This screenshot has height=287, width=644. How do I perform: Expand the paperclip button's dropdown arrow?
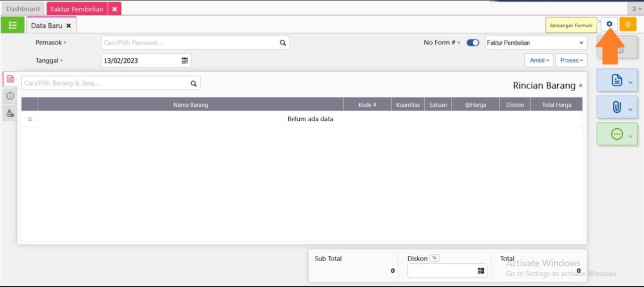coord(630,109)
